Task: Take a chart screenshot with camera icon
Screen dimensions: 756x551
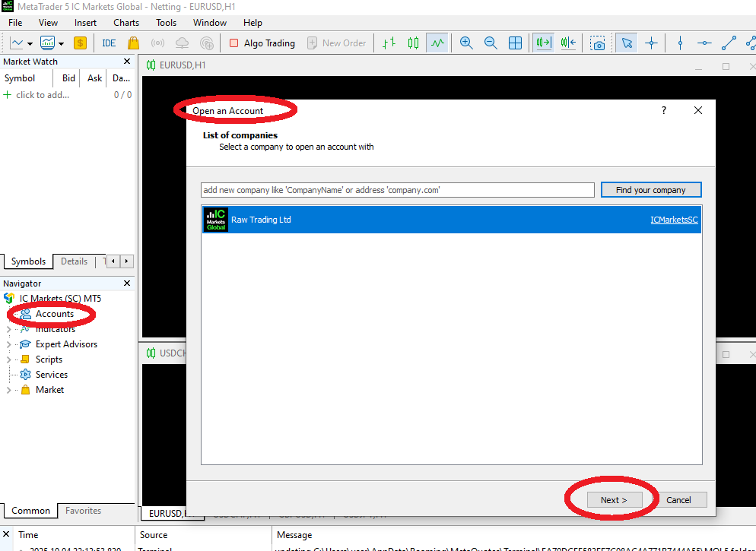Action: tap(598, 43)
